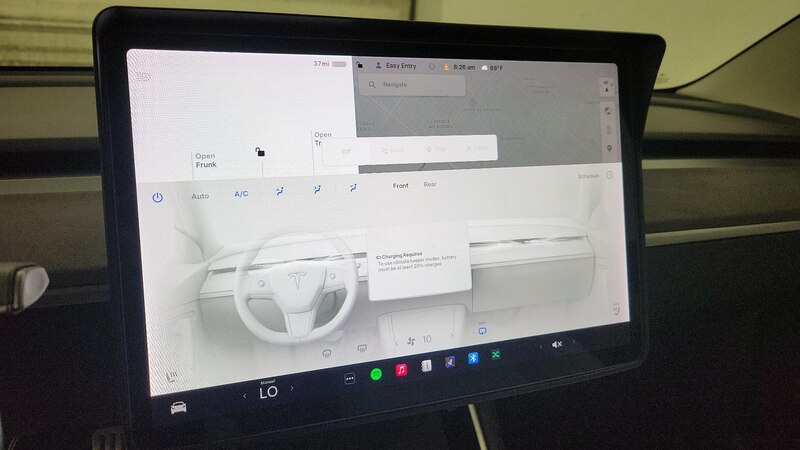Viewport: 800px width, 450px height.
Task: Open the Schedule clock icon
Action: (x=610, y=175)
